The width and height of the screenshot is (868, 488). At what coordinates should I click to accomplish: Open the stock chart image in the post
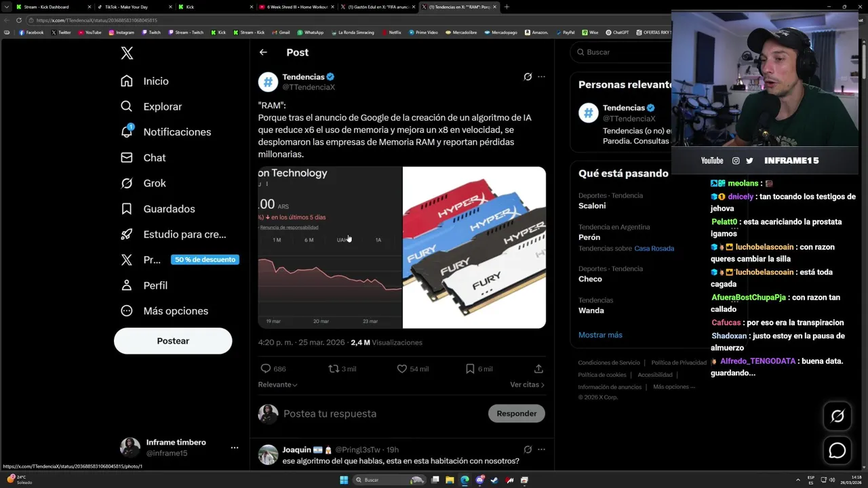330,247
